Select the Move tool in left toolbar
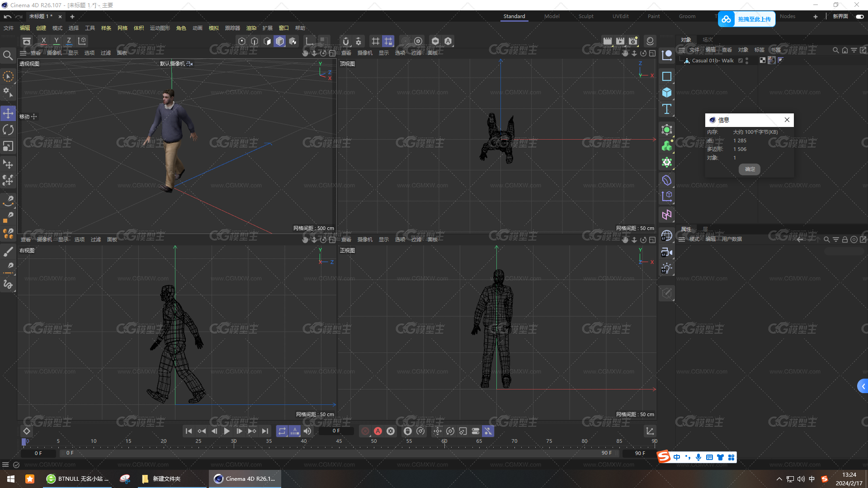Image resolution: width=868 pixels, height=488 pixels. (8, 113)
